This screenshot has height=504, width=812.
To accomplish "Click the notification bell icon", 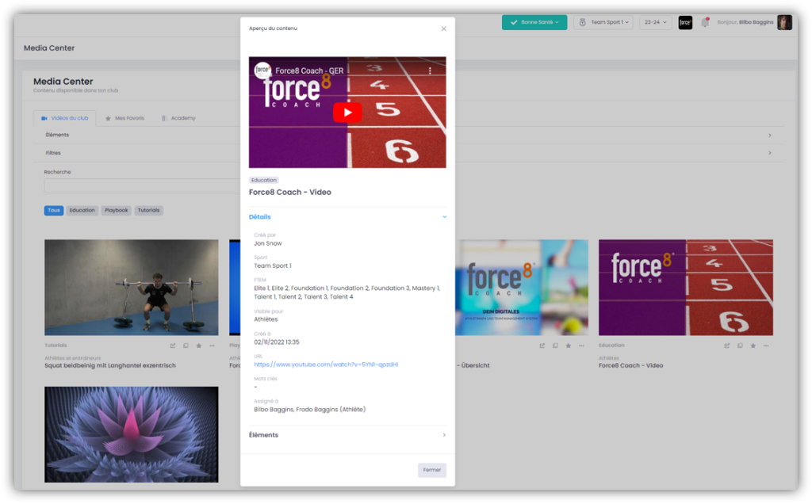I will pyautogui.click(x=705, y=22).
